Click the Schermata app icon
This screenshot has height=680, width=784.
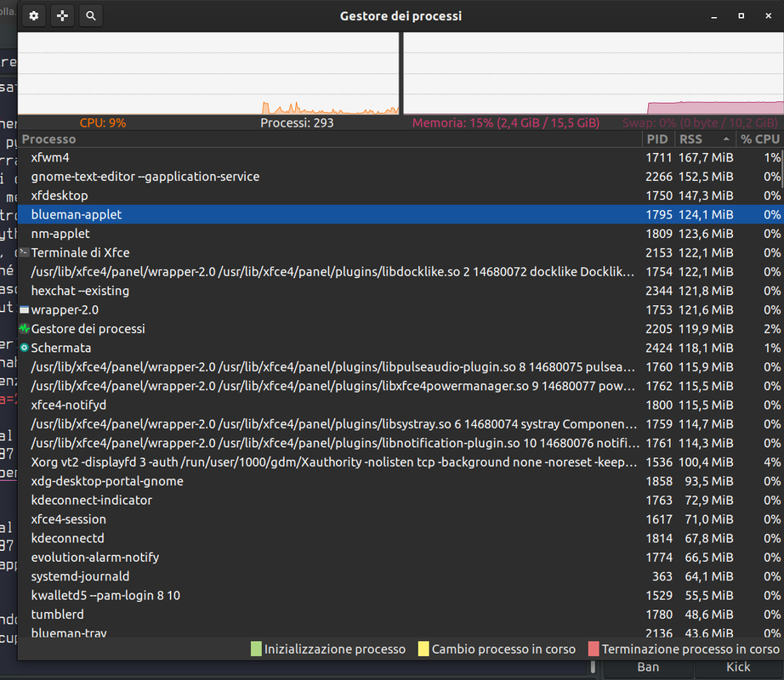24,348
